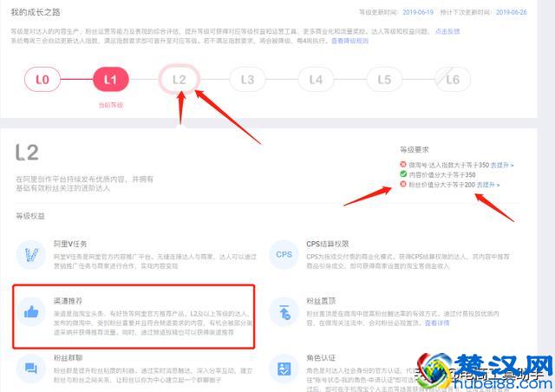Viewport: 555px width, 392px height.
Task: Click red cross icon beside 粉丝价值分大于等于200
Action: click(403, 184)
